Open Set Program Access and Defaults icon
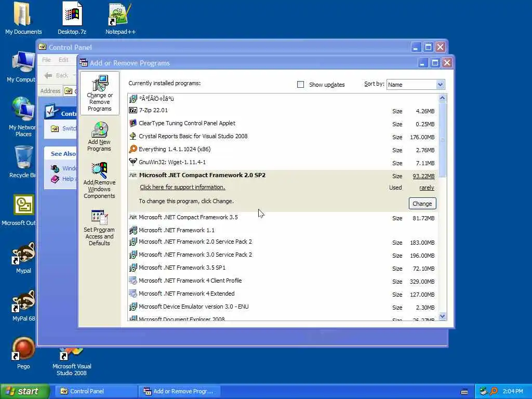This screenshot has height=399, width=532. coord(99,228)
